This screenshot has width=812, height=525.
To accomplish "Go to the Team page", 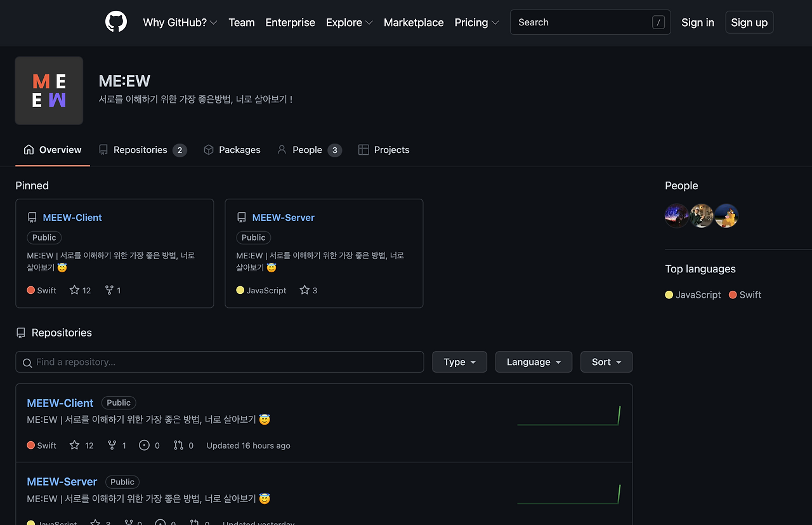I will (x=242, y=22).
